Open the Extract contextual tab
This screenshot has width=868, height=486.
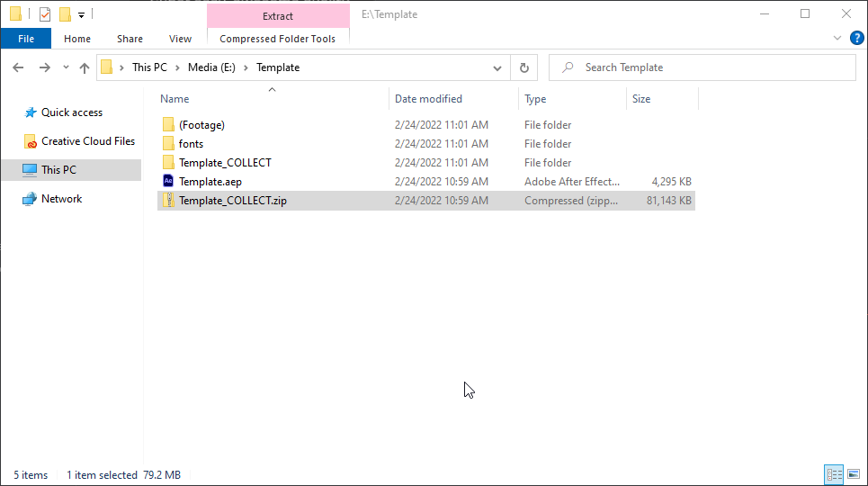[278, 16]
